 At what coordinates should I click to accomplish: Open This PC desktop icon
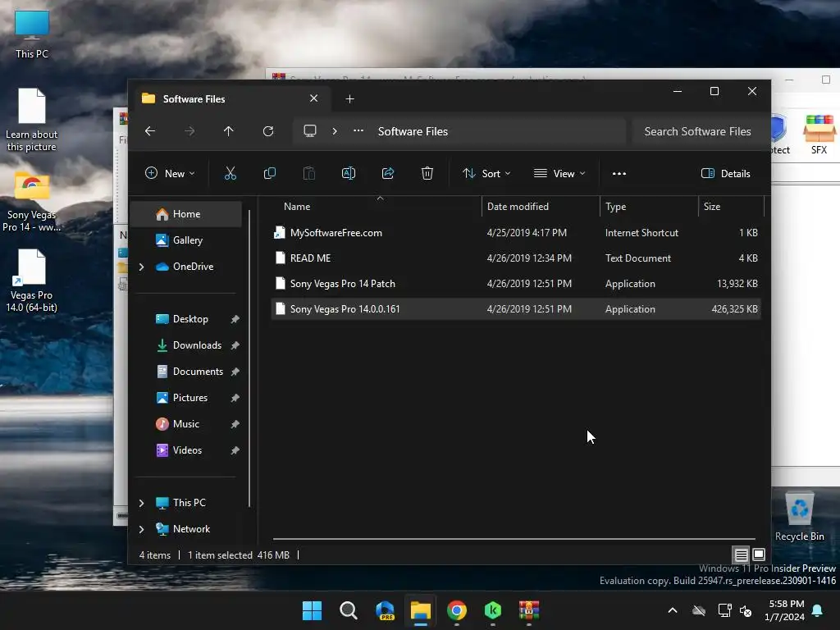(x=32, y=34)
